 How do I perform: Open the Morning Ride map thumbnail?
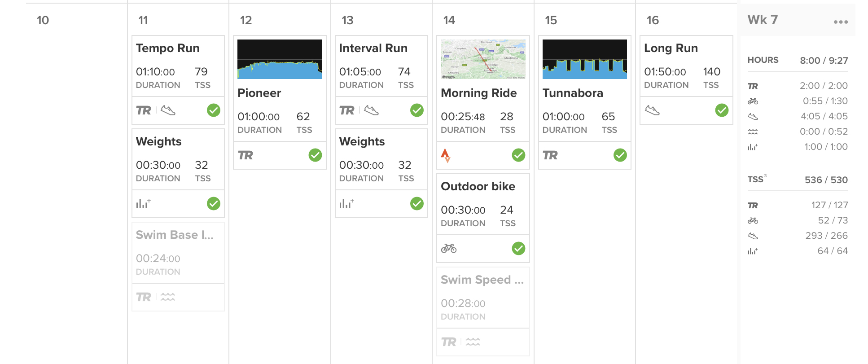(483, 59)
